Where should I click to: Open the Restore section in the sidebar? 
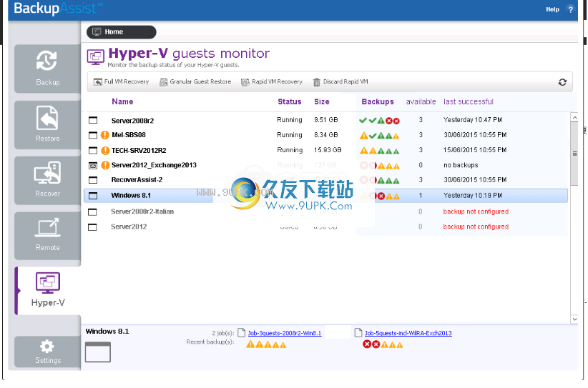point(48,125)
